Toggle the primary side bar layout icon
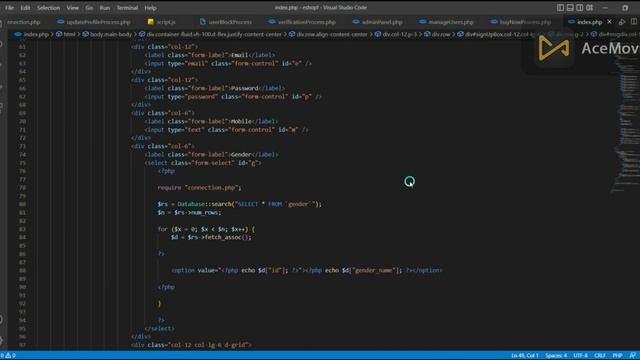Viewport: 640px width, 360px height. coord(560,7)
